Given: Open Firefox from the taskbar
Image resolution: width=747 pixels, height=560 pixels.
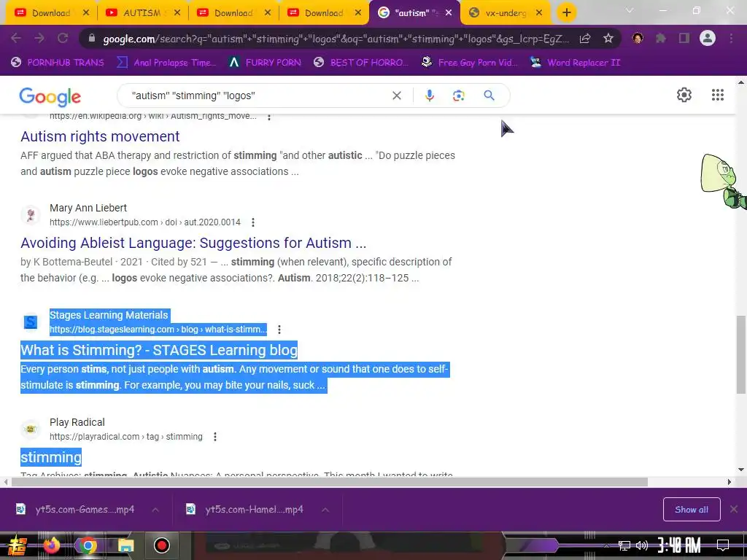Looking at the screenshot, I should point(52,545).
